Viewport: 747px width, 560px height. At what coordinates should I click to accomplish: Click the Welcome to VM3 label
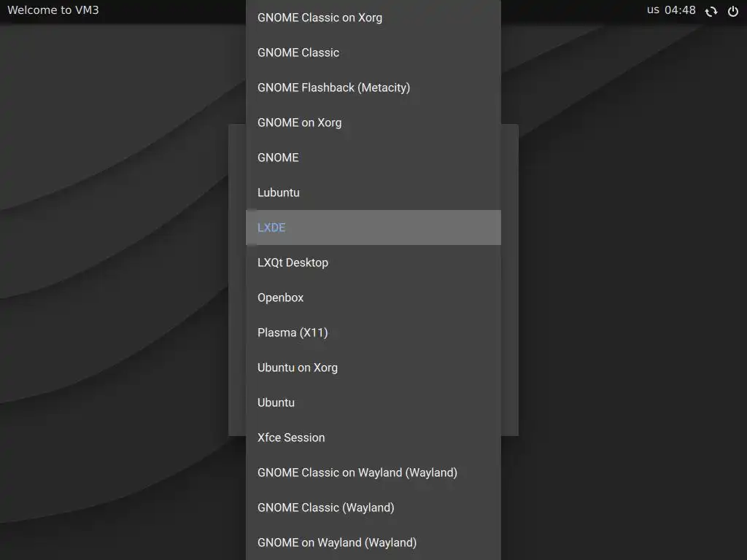[x=53, y=10]
